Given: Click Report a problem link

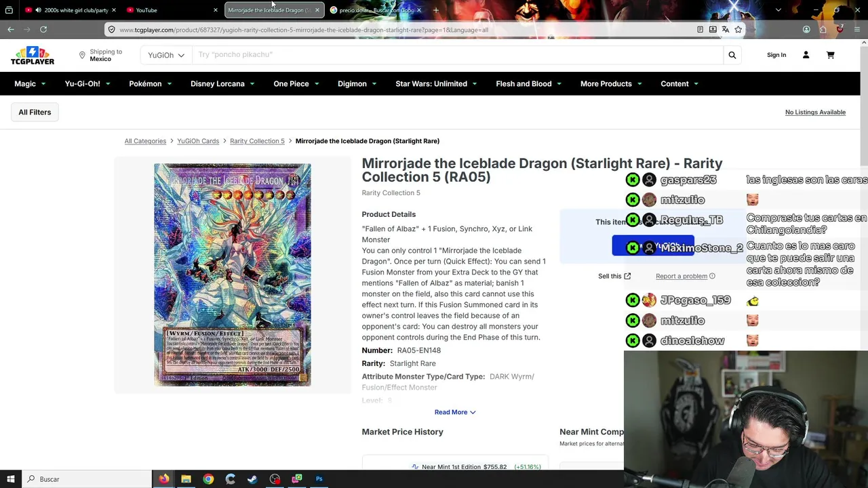Looking at the screenshot, I should [x=682, y=276].
